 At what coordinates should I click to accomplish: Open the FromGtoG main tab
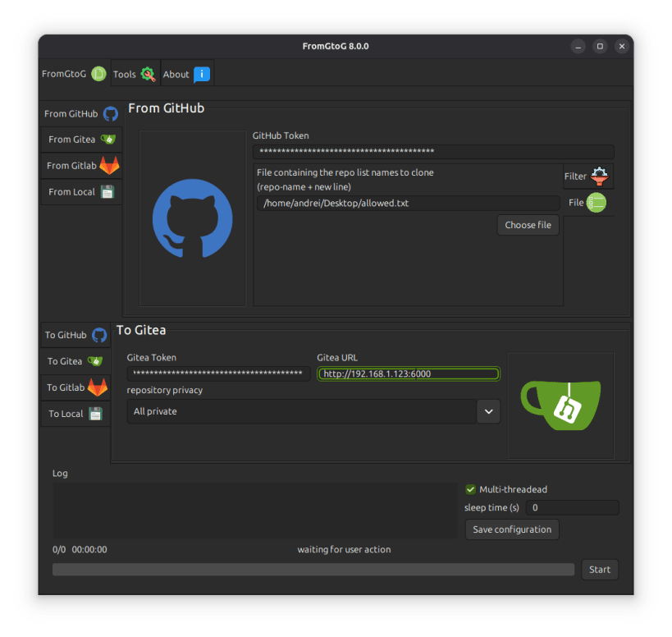click(74, 74)
